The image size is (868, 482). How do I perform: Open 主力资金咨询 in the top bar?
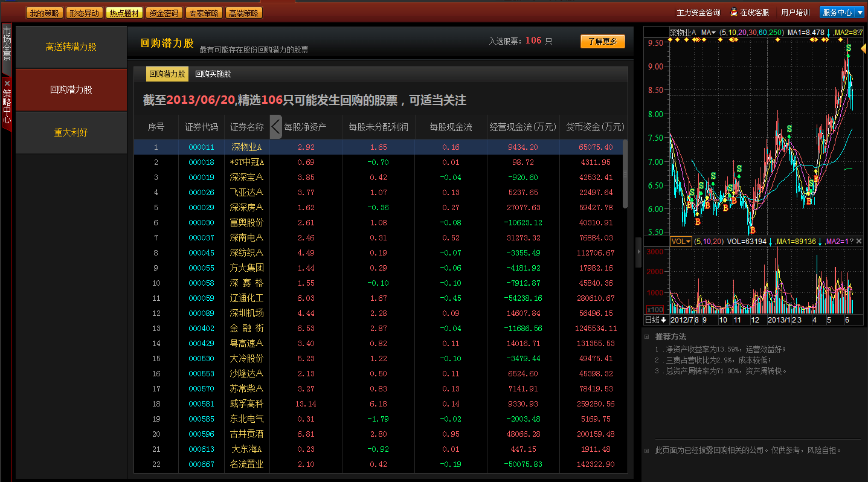pyautogui.click(x=698, y=13)
